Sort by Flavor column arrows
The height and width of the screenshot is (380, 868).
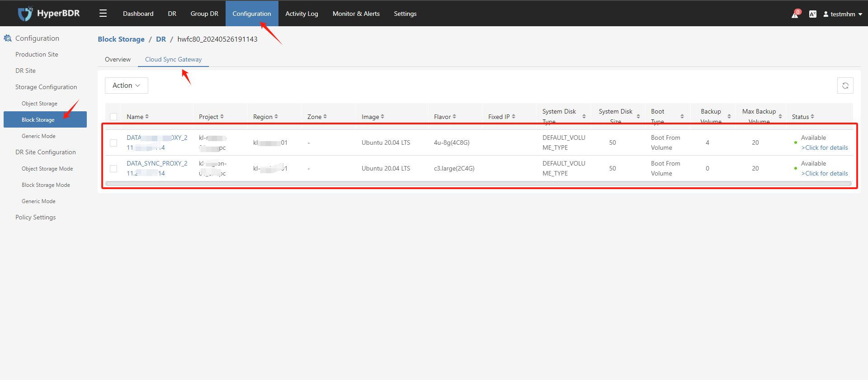tap(454, 117)
